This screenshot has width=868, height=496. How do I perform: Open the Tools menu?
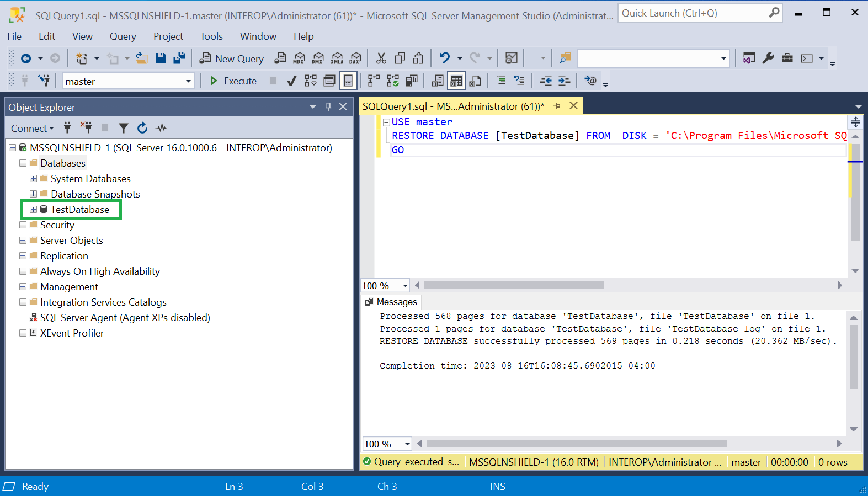(x=211, y=36)
